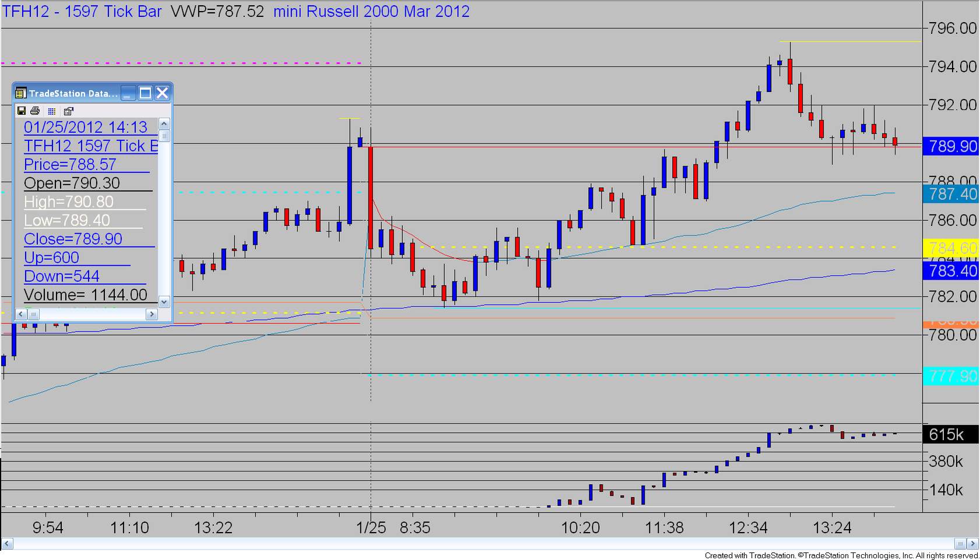980x560 pixels.
Task: Click the grid icon in the Data window toolbar
Action: 52,111
